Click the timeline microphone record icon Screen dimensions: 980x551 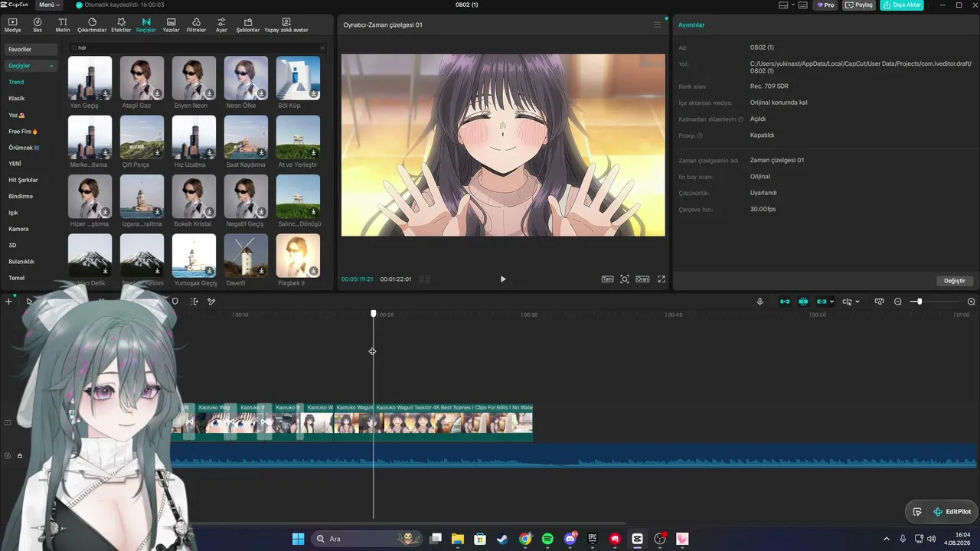[760, 302]
